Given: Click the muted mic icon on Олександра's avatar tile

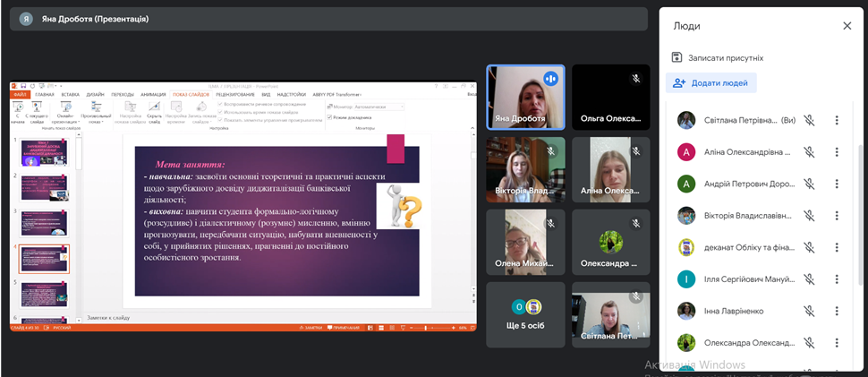Looking at the screenshot, I should click(636, 223).
